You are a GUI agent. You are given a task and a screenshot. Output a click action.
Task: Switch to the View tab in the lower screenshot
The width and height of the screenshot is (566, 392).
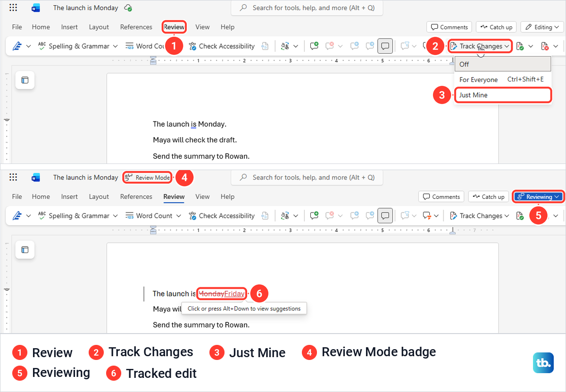tap(202, 196)
